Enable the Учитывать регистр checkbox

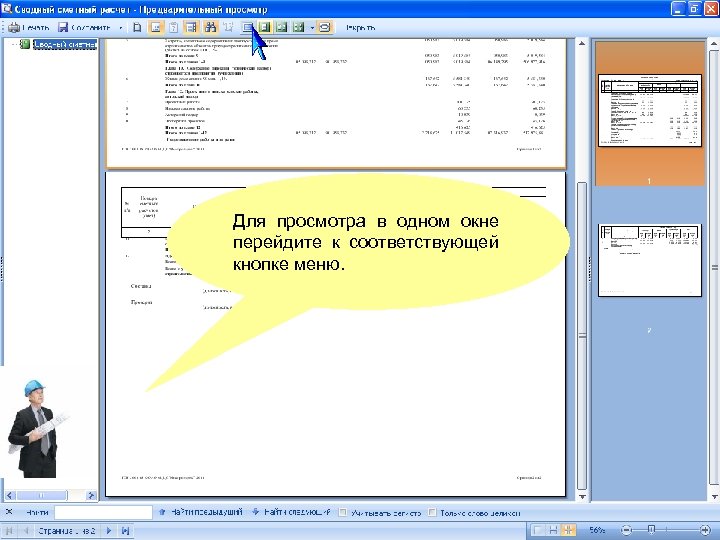pyautogui.click(x=344, y=512)
